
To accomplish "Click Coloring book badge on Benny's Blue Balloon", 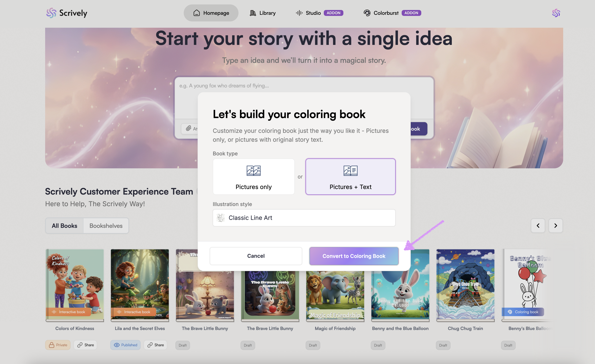I will (x=523, y=312).
